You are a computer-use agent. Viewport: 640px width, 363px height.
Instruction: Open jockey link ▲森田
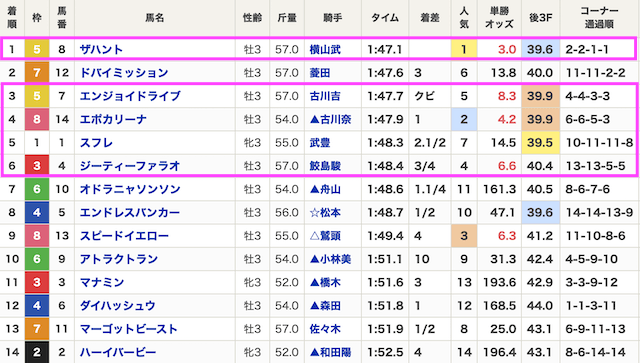click(325, 305)
